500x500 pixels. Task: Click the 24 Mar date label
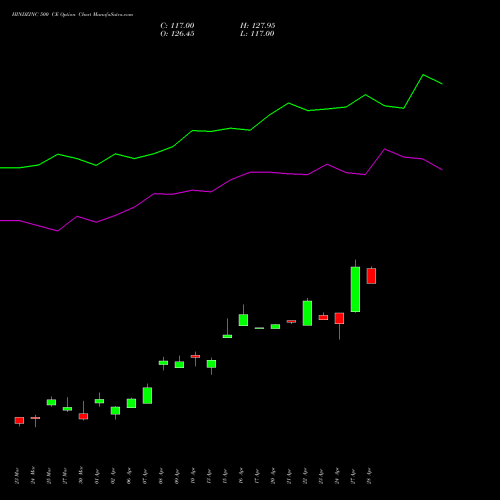[33, 476]
